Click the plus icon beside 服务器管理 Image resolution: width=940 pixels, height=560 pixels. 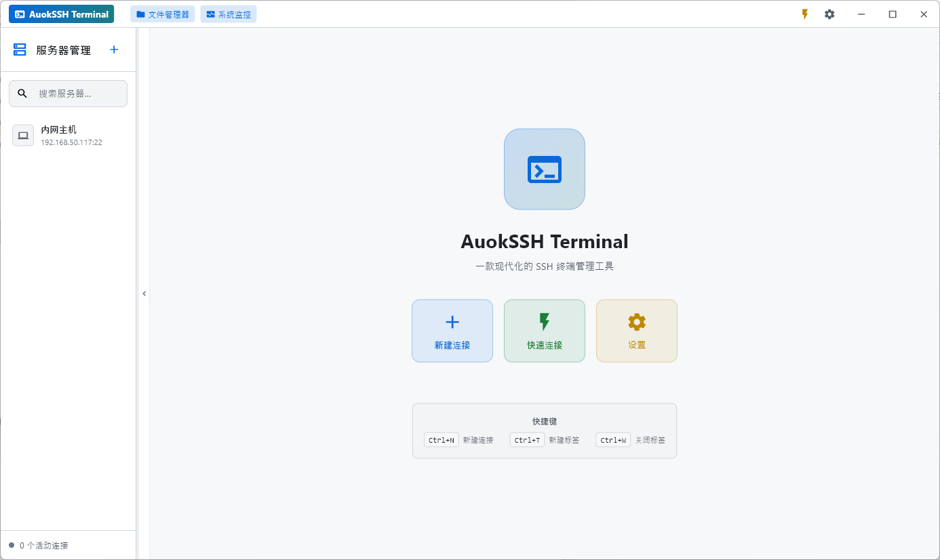pos(114,49)
